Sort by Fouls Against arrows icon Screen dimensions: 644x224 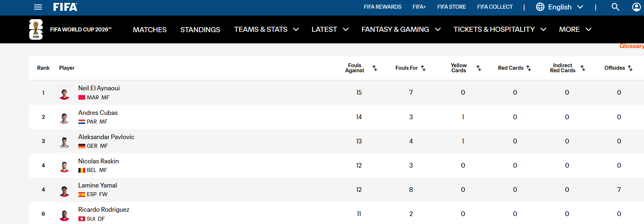(375, 68)
